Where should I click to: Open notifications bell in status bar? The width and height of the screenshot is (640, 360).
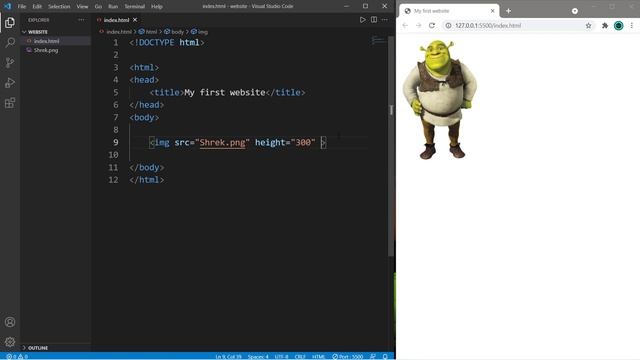(x=385, y=356)
